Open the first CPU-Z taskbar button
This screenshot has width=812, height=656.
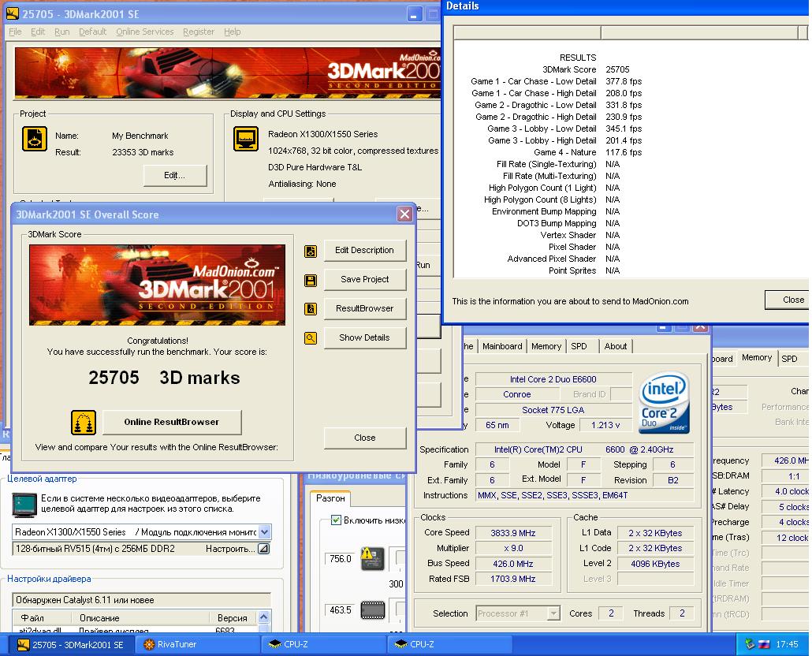click(x=324, y=645)
